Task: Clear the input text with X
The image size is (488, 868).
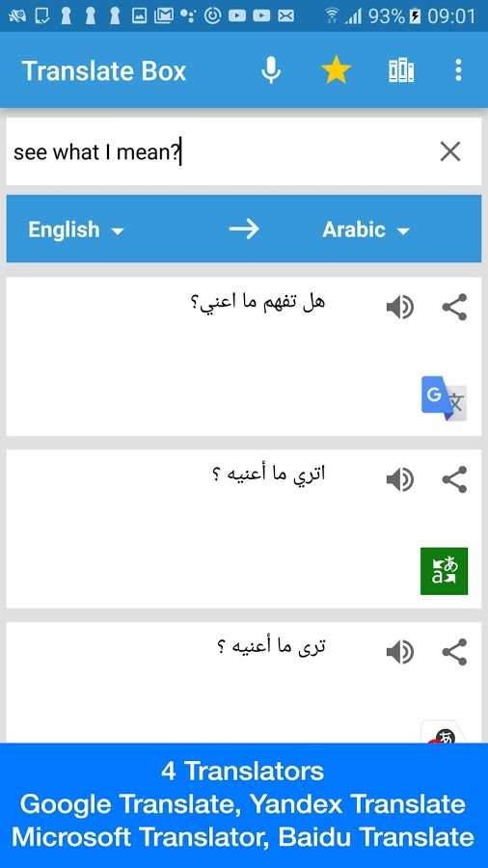Action: 450,151
